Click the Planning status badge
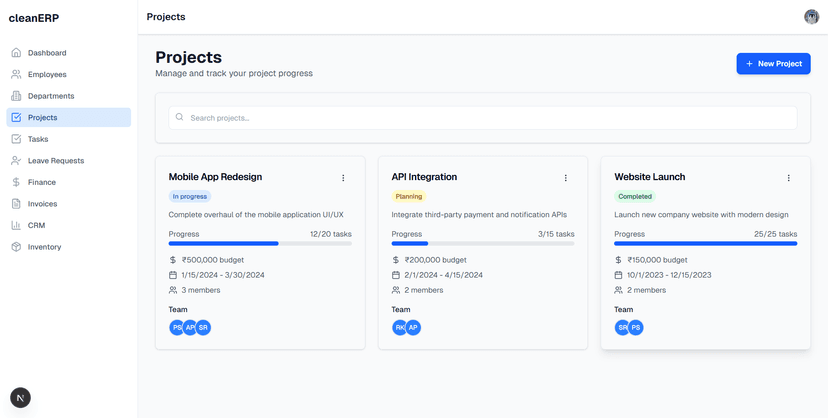 [409, 196]
